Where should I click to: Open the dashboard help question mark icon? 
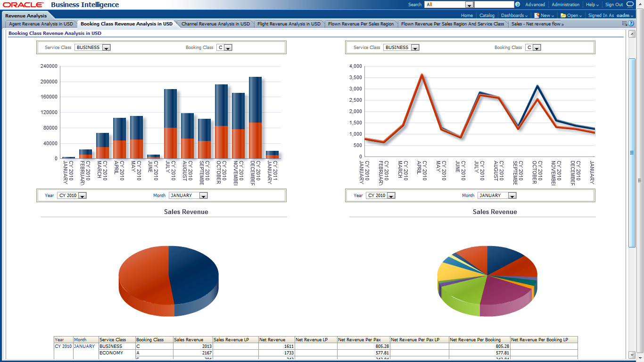click(x=631, y=24)
